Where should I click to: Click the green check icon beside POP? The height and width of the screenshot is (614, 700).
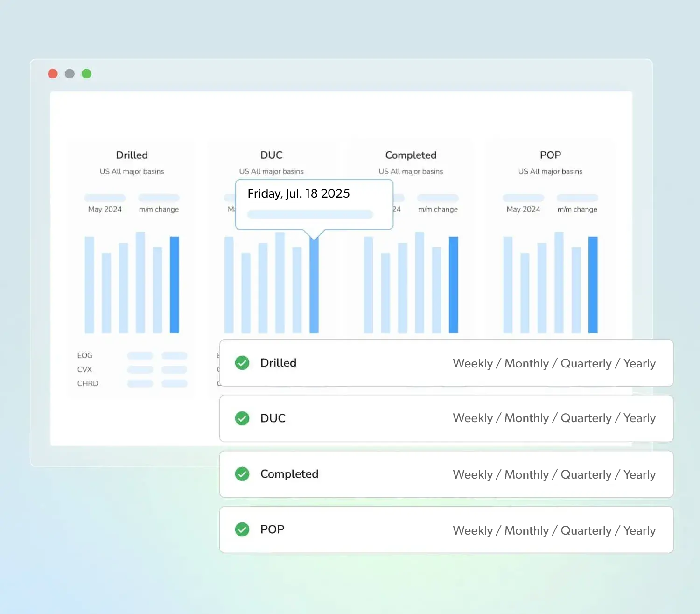[x=242, y=529]
